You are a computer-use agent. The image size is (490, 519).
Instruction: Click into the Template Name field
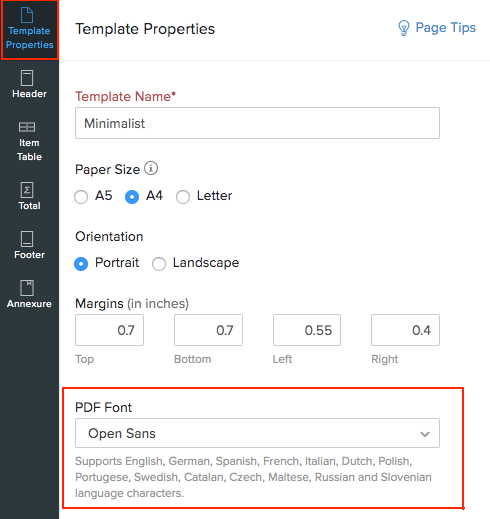point(257,123)
